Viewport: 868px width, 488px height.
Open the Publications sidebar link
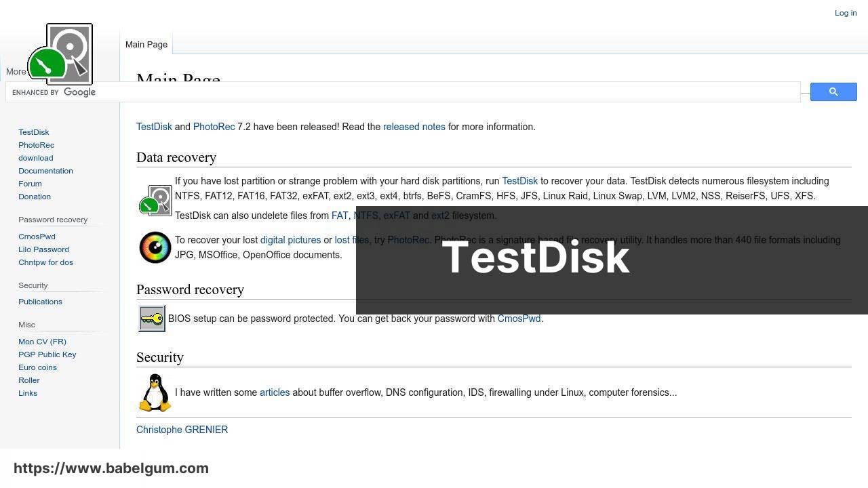40,302
